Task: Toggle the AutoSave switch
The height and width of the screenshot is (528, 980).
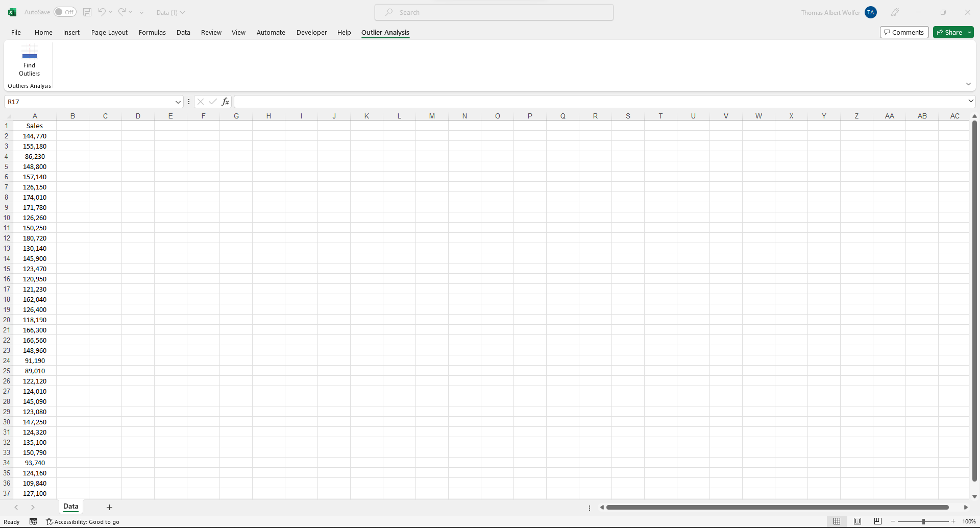Action: 65,12
